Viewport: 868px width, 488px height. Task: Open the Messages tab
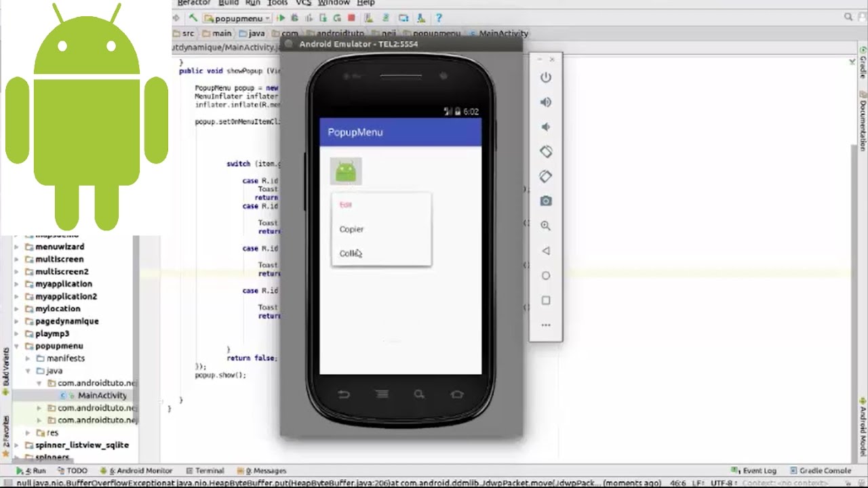[260, 470]
